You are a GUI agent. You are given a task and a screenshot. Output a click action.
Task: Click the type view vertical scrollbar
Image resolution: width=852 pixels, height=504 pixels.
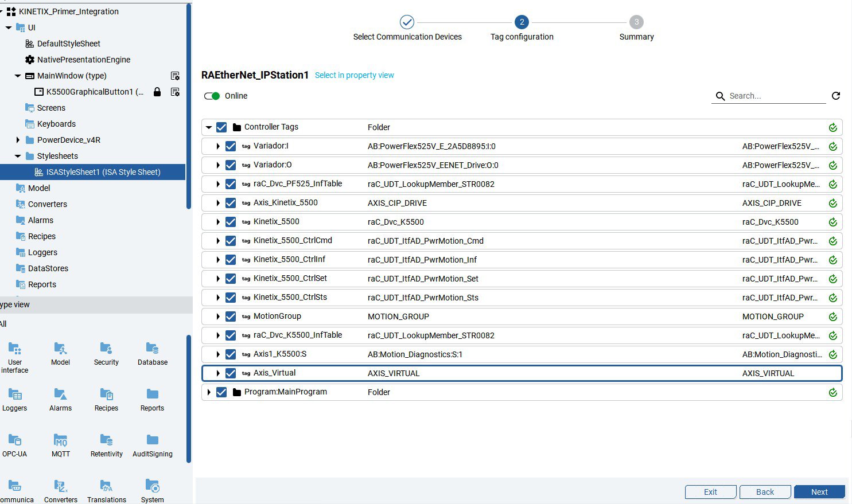189,398
